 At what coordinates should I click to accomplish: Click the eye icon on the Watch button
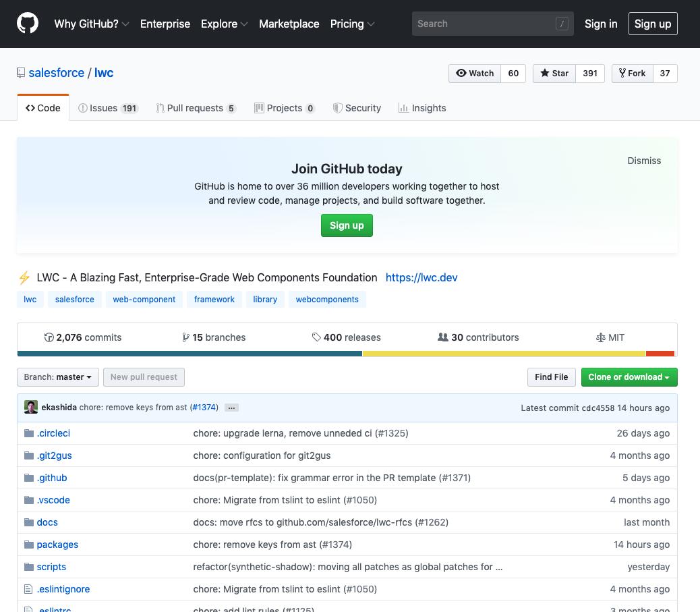pyautogui.click(x=461, y=73)
